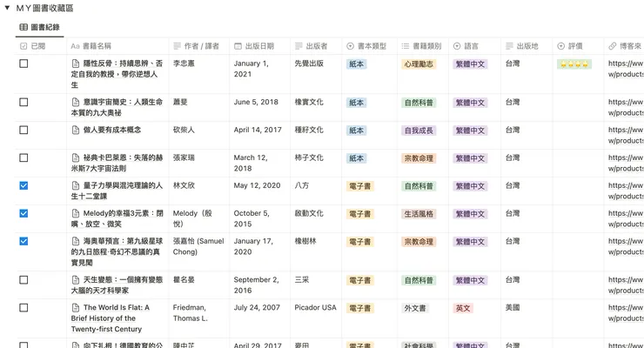
Task: Click the link icon of 博客來 header
Action: click(x=613, y=46)
